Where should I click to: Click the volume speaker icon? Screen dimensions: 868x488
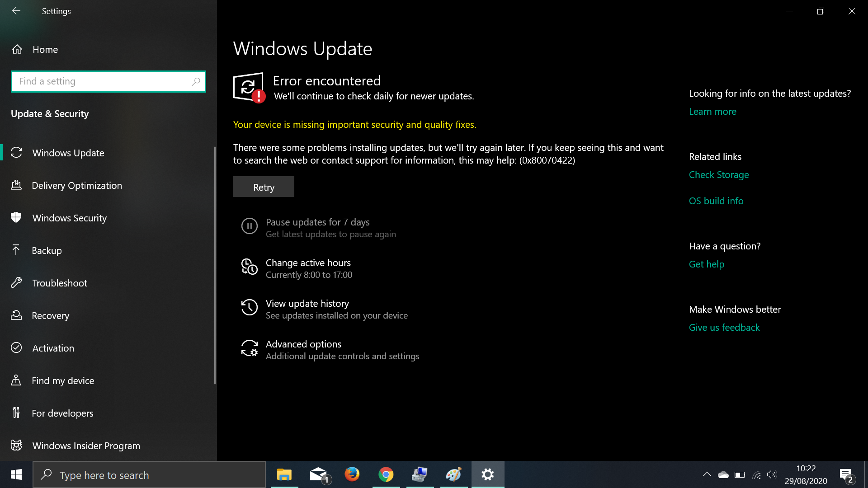click(x=772, y=474)
